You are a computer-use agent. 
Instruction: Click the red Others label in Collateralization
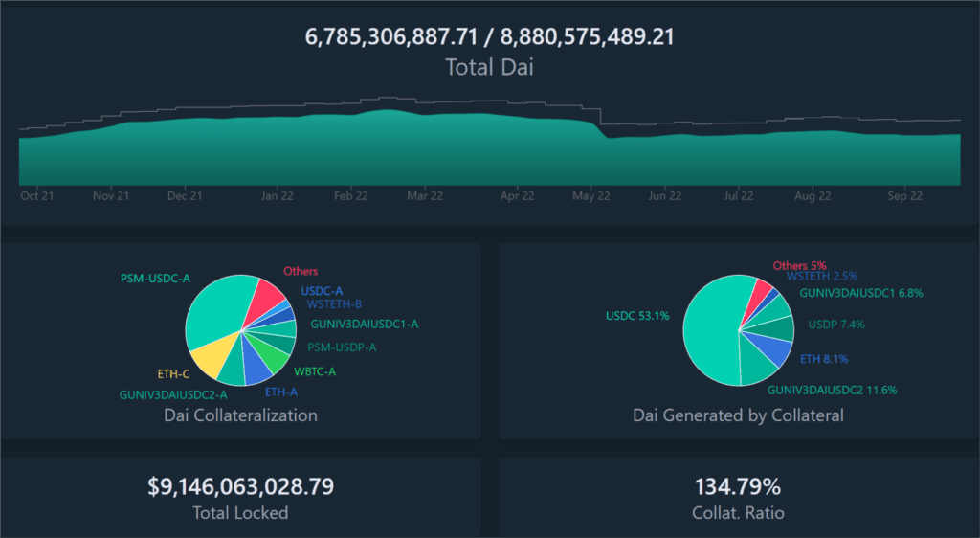[x=301, y=271]
